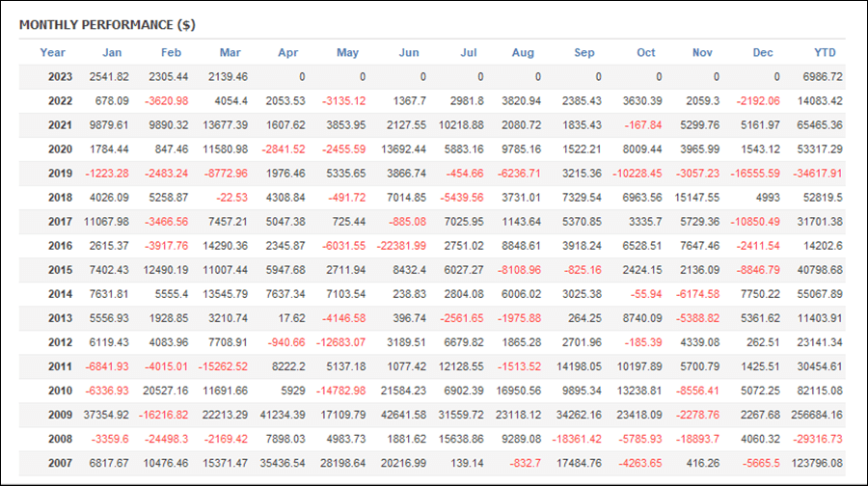The image size is (868, 486).
Task: Select the YTD column header
Action: (x=825, y=53)
